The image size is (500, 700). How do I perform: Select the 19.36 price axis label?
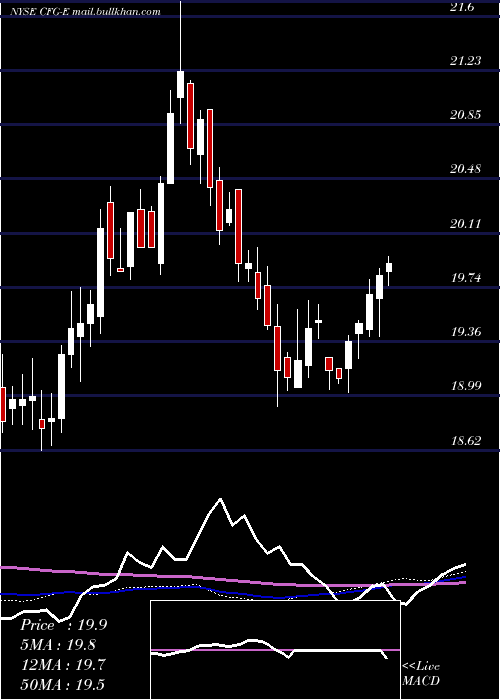coord(466,332)
